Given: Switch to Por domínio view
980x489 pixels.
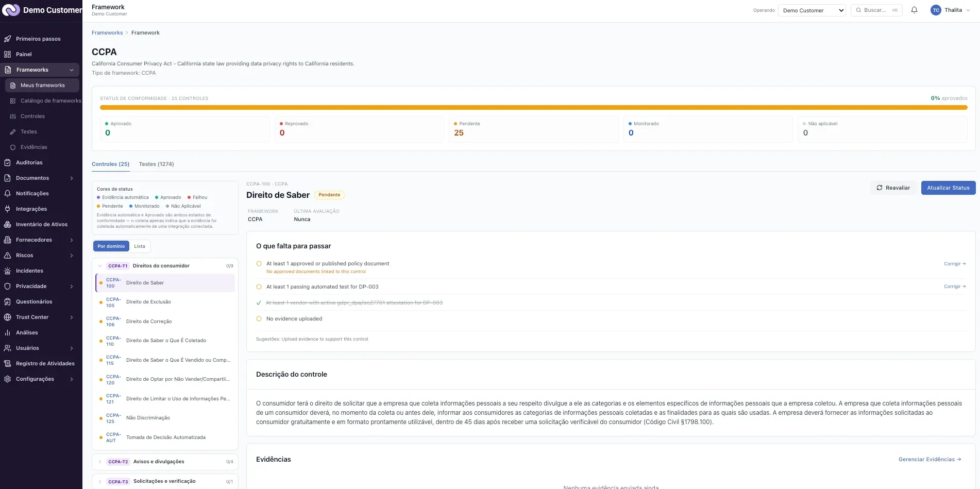Looking at the screenshot, I should 111,246.
